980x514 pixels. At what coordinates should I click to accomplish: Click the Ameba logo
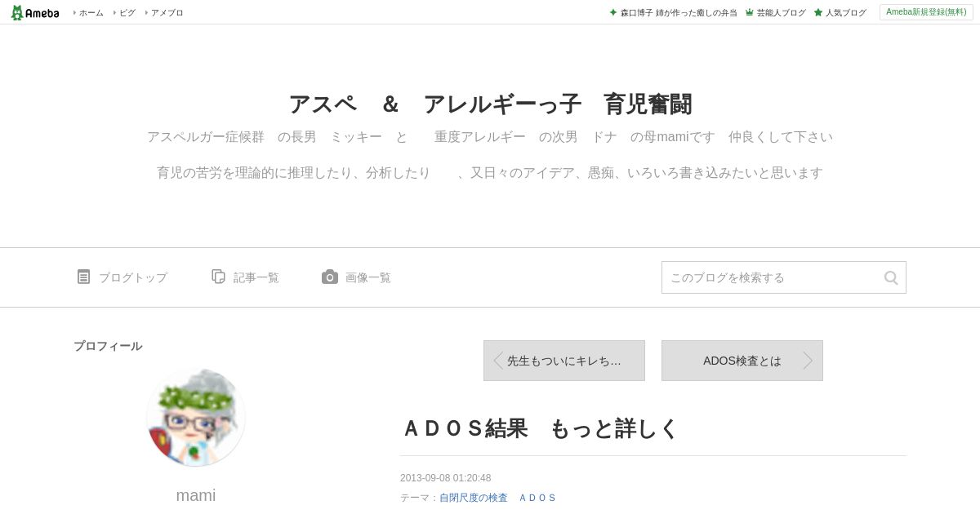(x=35, y=12)
